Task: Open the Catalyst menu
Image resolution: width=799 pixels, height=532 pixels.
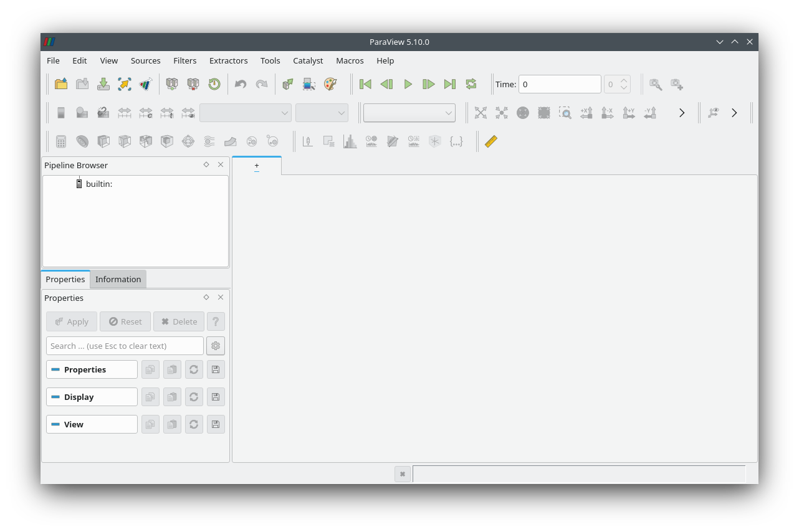Action: [308, 60]
